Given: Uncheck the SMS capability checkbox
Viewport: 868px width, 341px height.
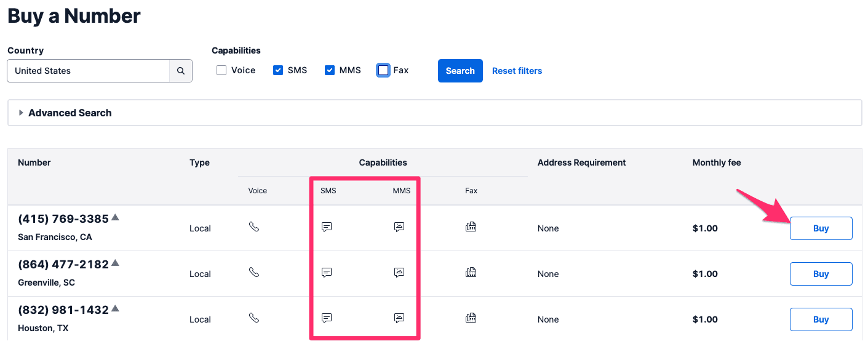Looking at the screenshot, I should [278, 70].
